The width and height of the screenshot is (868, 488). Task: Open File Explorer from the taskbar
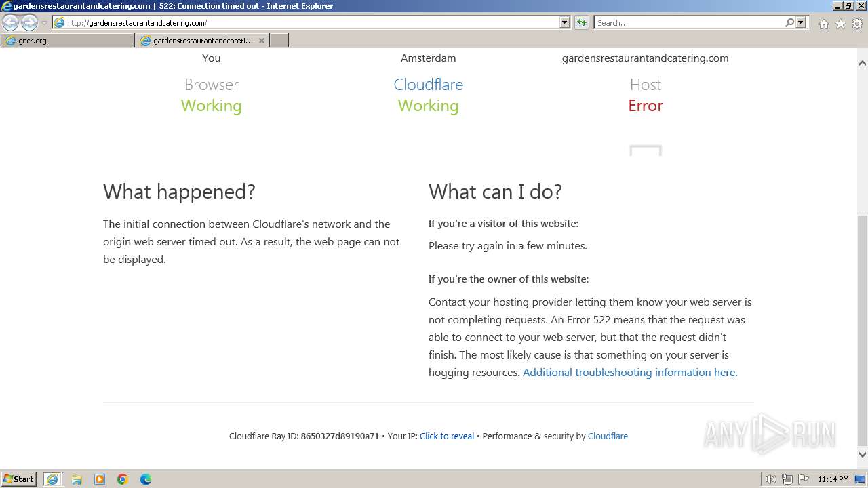click(x=77, y=479)
